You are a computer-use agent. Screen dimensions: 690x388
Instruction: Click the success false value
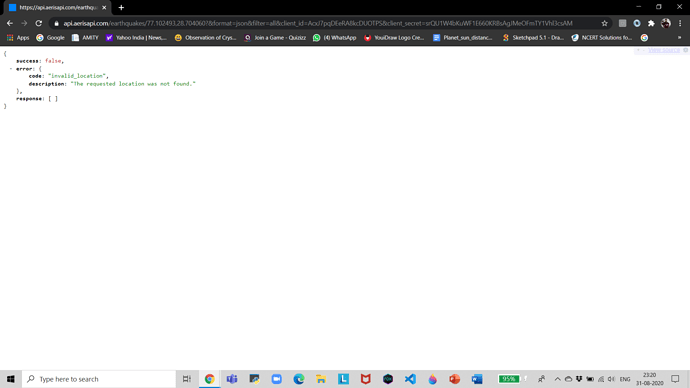click(x=53, y=61)
